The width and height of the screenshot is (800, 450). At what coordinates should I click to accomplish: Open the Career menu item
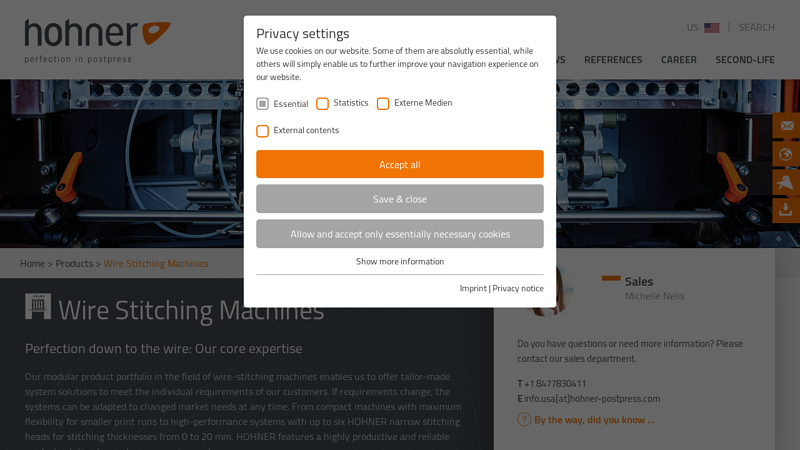click(678, 60)
